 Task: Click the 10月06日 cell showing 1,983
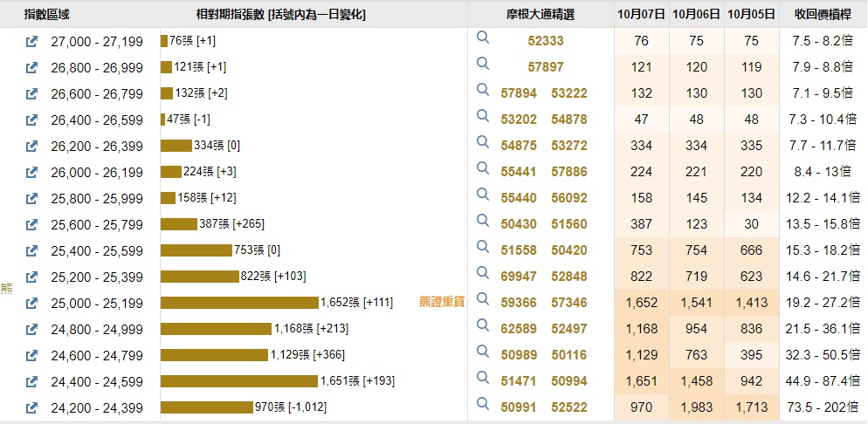[697, 407]
